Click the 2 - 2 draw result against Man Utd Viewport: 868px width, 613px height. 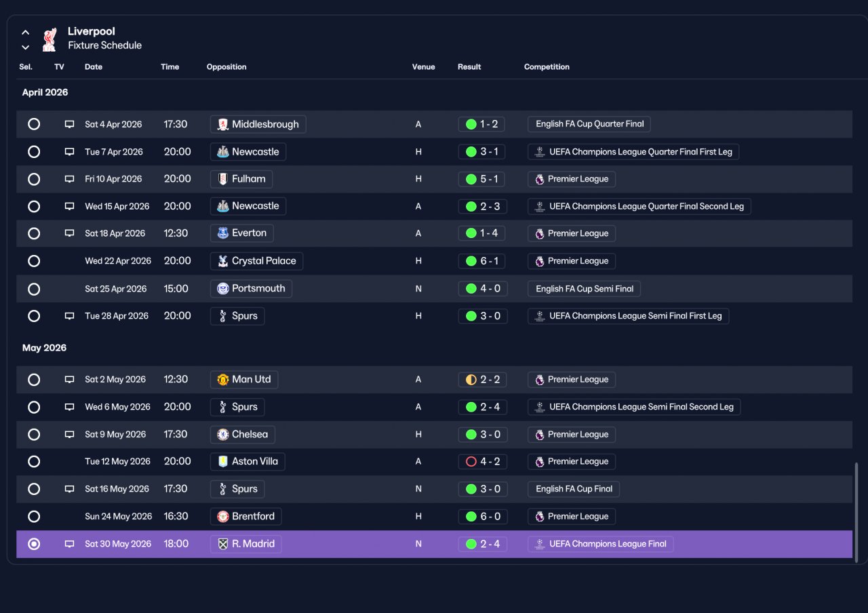[x=483, y=380]
